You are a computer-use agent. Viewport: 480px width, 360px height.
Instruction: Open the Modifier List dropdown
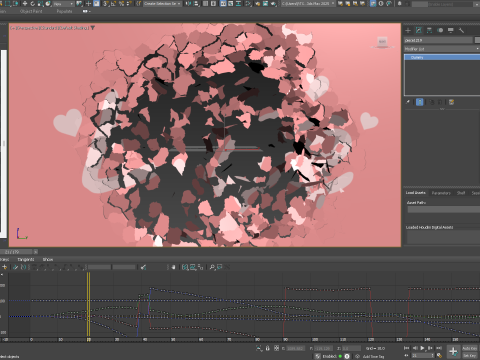(x=442, y=49)
